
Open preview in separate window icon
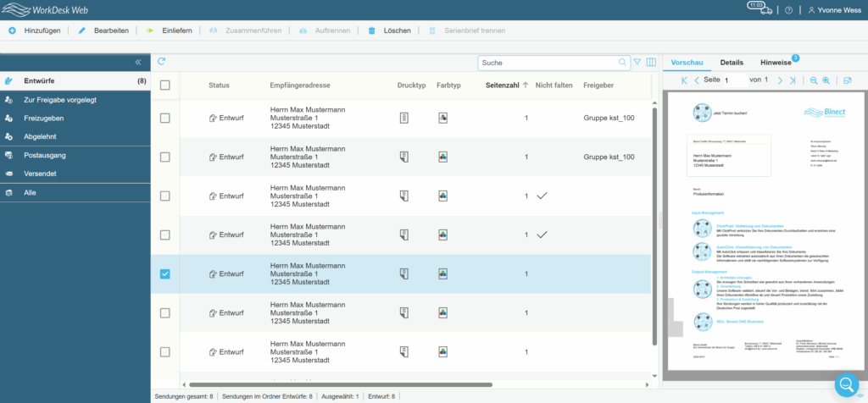848,80
